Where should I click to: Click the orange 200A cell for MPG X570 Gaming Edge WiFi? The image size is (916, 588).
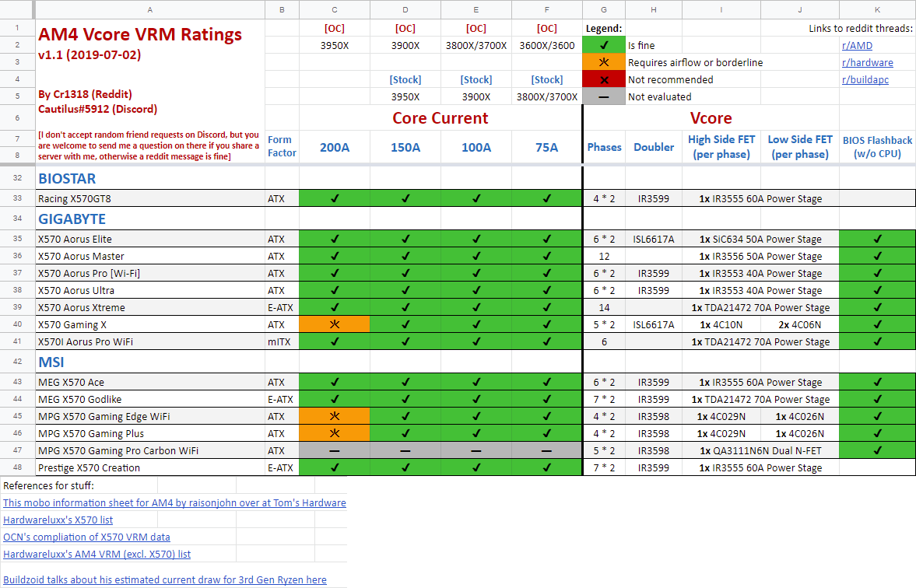334,416
